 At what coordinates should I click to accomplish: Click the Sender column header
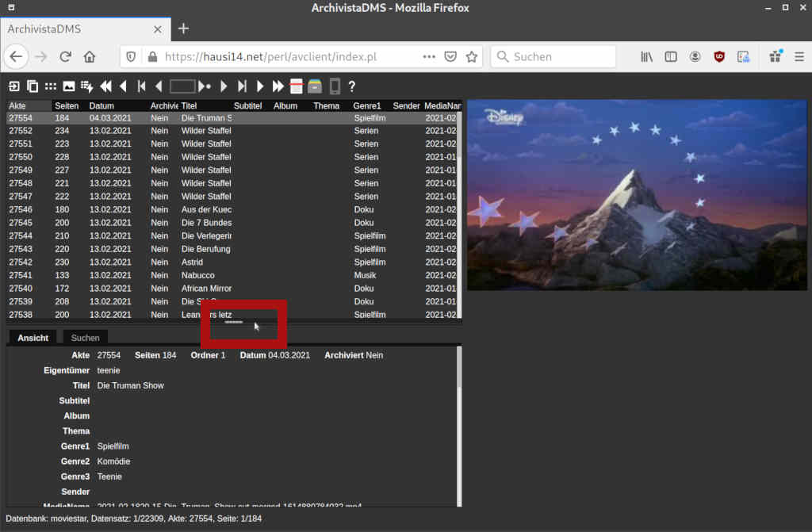[x=406, y=105]
